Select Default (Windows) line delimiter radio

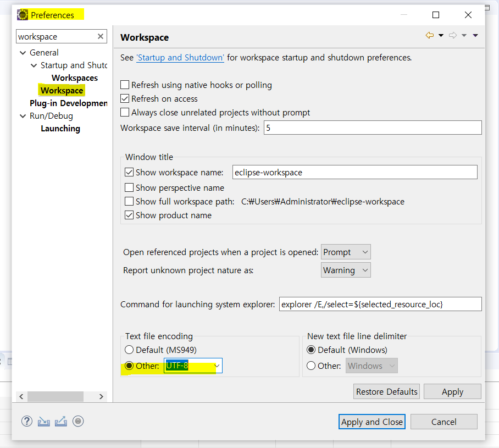coord(311,350)
